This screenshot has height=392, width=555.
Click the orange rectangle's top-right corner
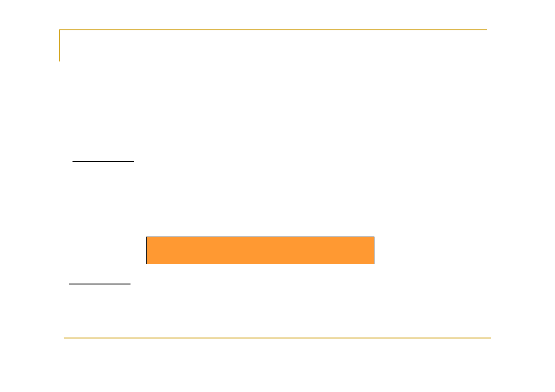coord(374,237)
